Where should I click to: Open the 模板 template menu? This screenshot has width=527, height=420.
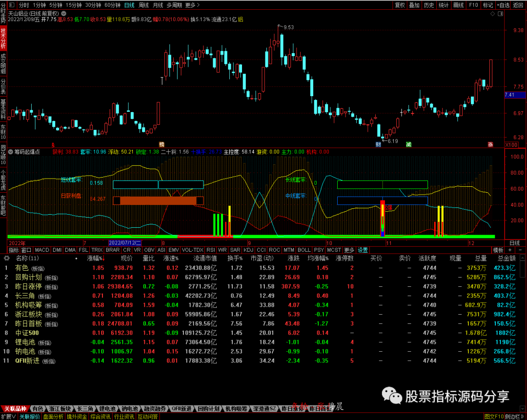click(498, 250)
